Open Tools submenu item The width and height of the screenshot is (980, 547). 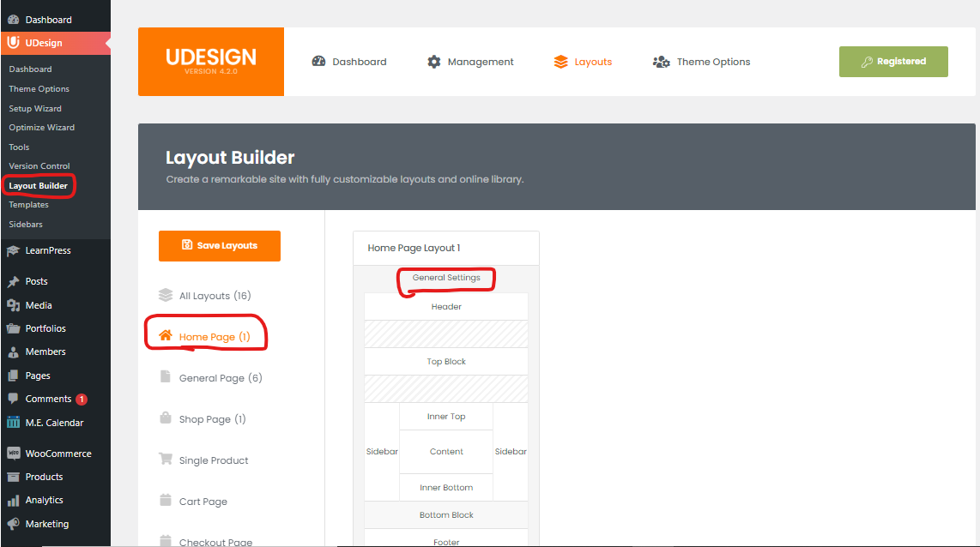(19, 147)
